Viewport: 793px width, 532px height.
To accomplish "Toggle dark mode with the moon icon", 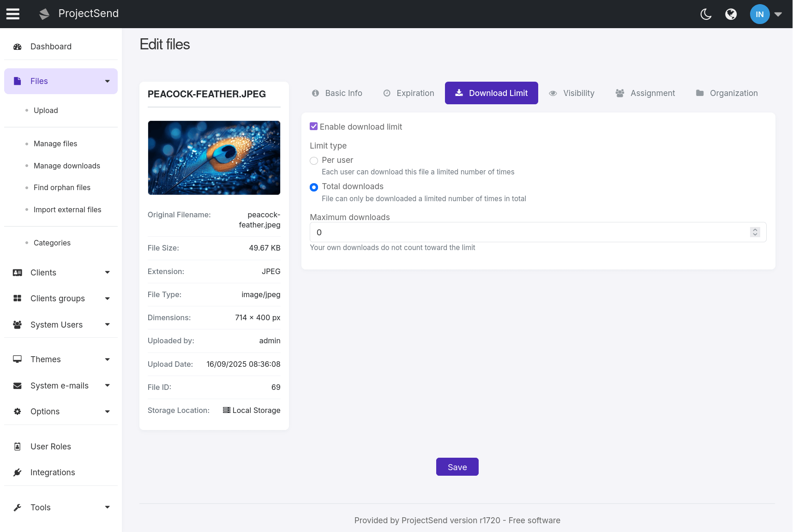I will pos(706,14).
